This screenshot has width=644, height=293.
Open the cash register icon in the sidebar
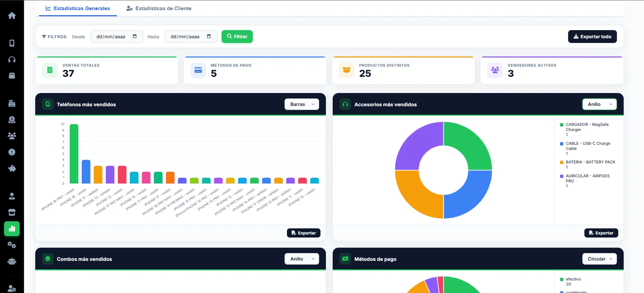click(x=12, y=103)
